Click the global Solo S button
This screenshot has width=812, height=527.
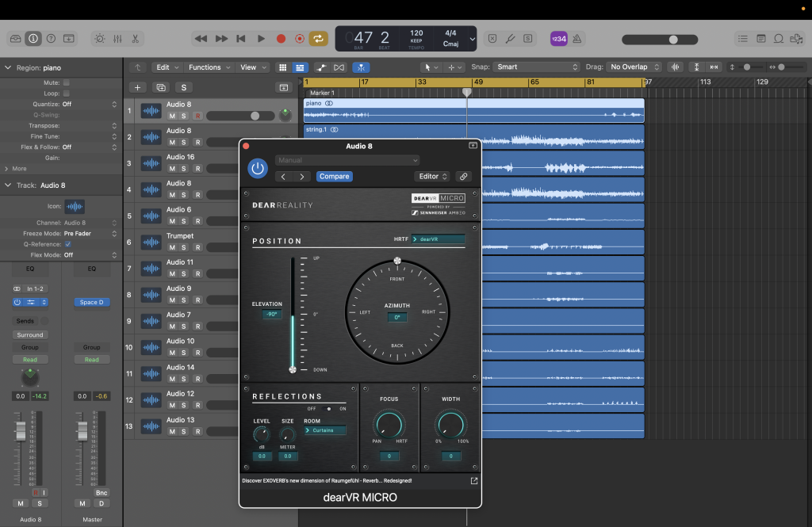point(184,87)
